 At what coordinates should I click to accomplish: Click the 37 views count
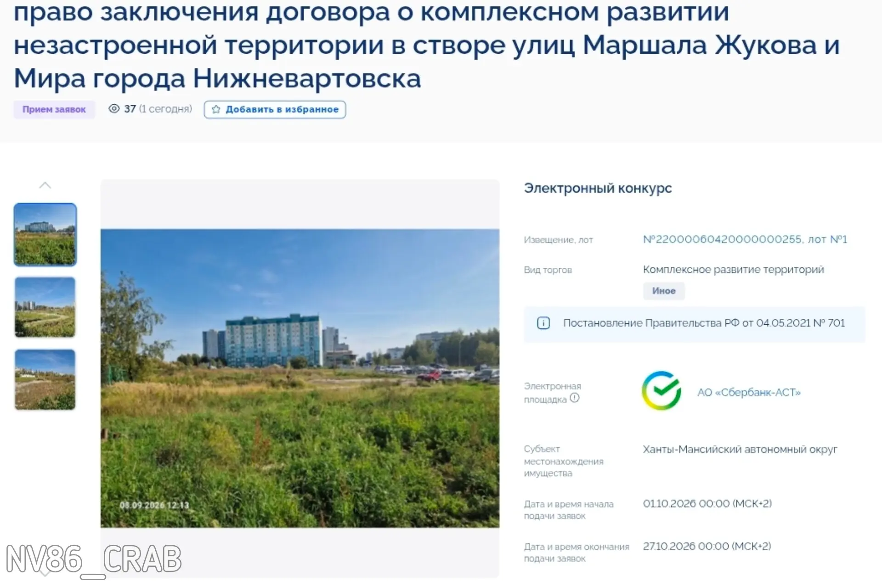tap(130, 109)
